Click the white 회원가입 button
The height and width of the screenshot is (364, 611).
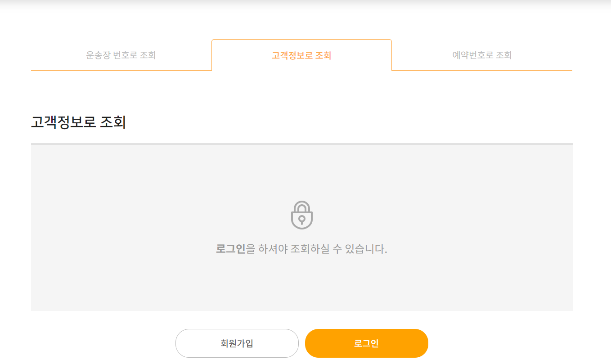point(237,343)
